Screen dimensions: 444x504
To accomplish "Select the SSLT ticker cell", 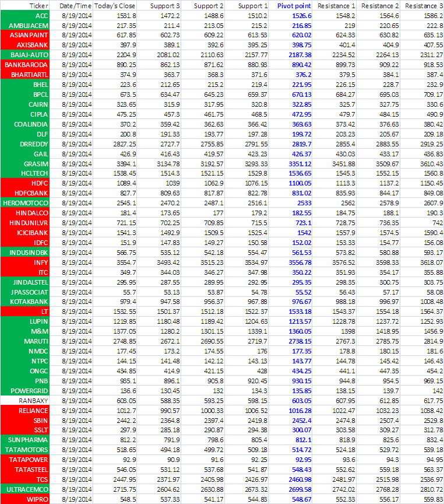I will tap(25, 430).
